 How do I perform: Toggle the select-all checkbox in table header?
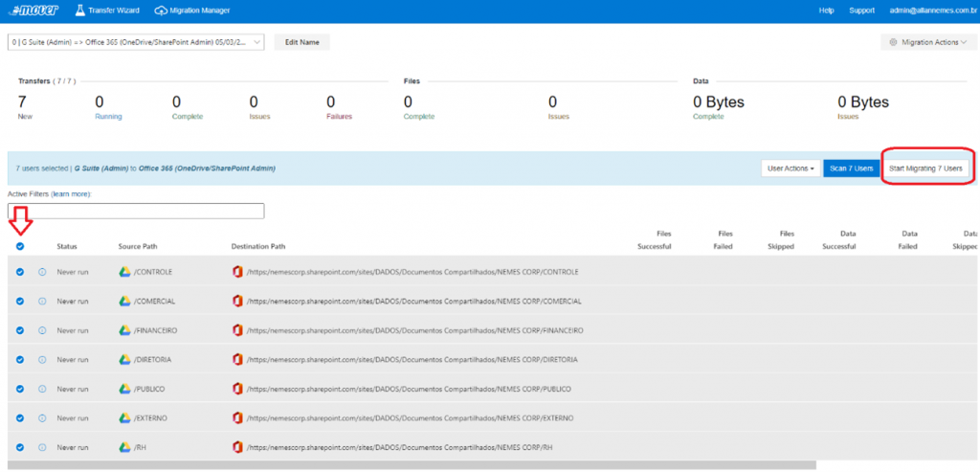click(x=20, y=246)
